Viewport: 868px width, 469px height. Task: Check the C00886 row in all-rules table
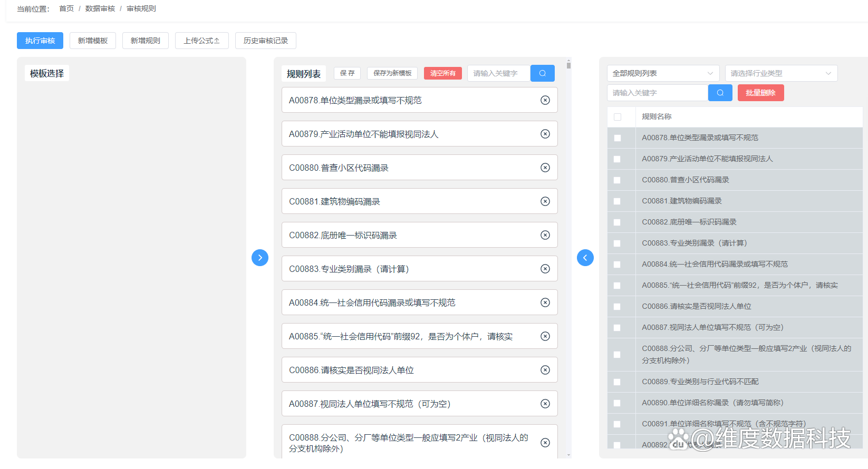pos(618,307)
